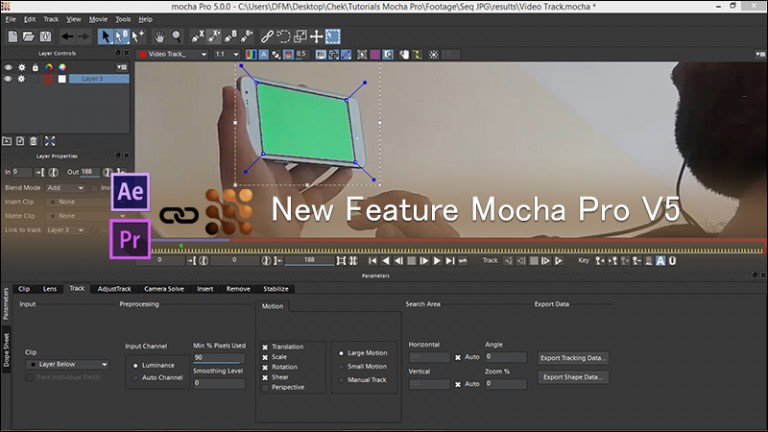Click the Undo arrow
The height and width of the screenshot is (432, 768).
[x=67, y=36]
